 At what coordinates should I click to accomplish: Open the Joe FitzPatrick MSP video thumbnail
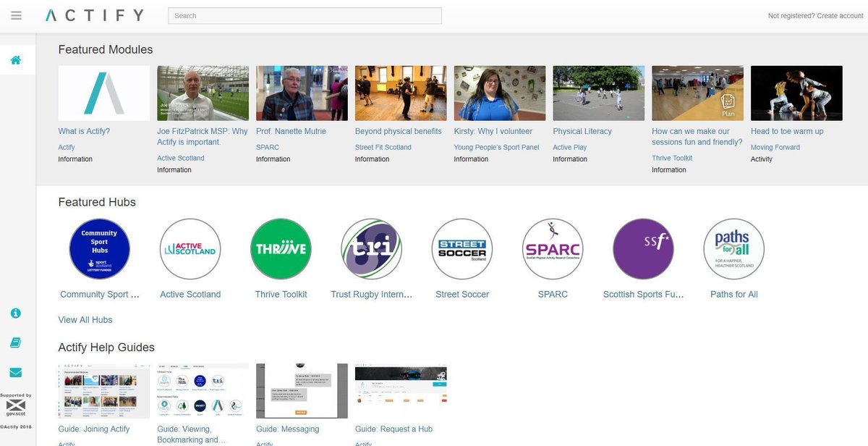(x=203, y=93)
